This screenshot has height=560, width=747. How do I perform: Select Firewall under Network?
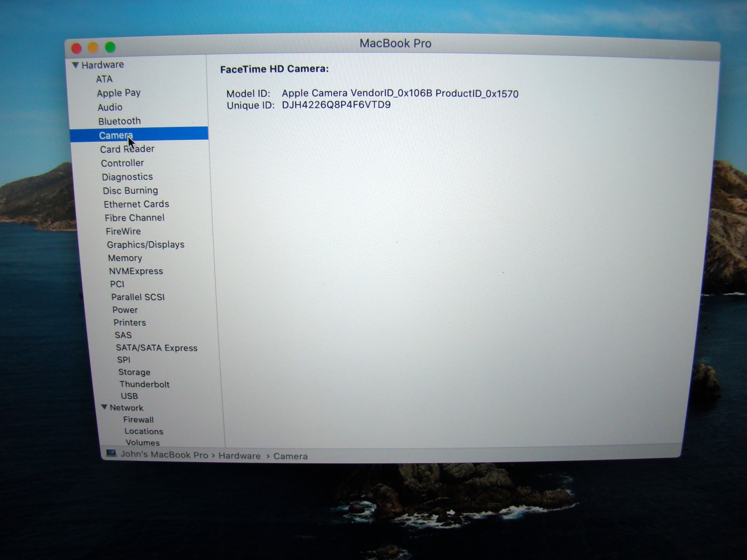(138, 420)
